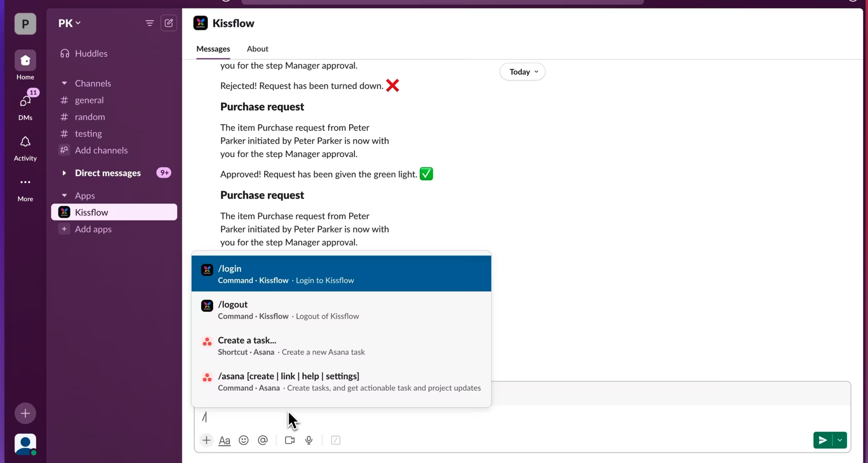
Task: Open the random channel
Action: tap(114, 117)
